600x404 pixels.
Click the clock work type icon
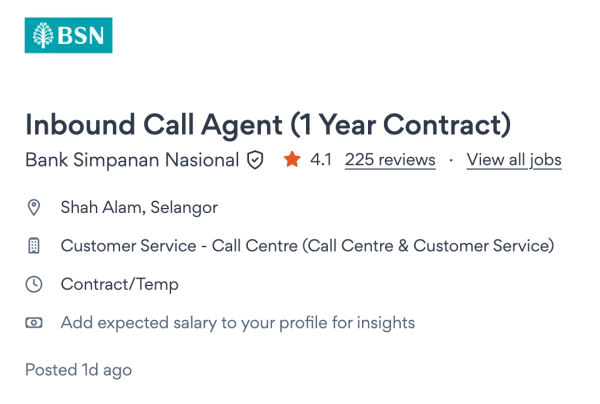[34, 284]
